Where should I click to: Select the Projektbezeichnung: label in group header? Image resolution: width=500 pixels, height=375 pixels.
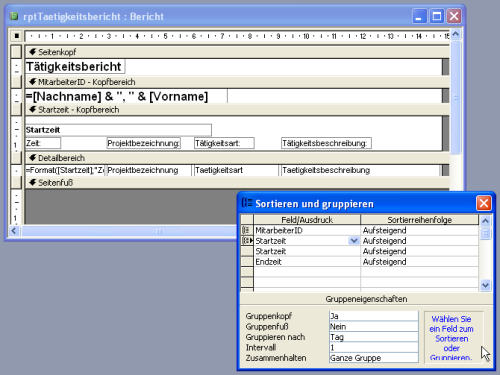pyautogui.click(x=143, y=143)
